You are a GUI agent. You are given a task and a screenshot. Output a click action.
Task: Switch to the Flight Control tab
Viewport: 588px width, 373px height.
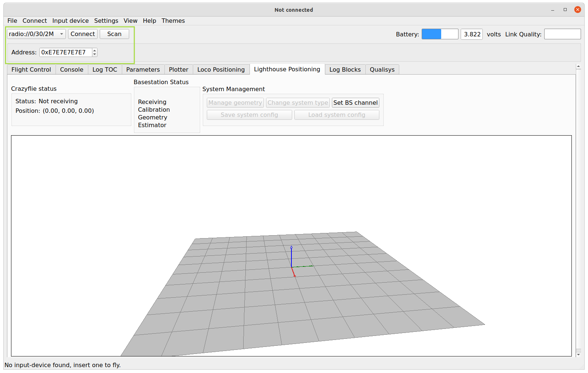(x=31, y=69)
